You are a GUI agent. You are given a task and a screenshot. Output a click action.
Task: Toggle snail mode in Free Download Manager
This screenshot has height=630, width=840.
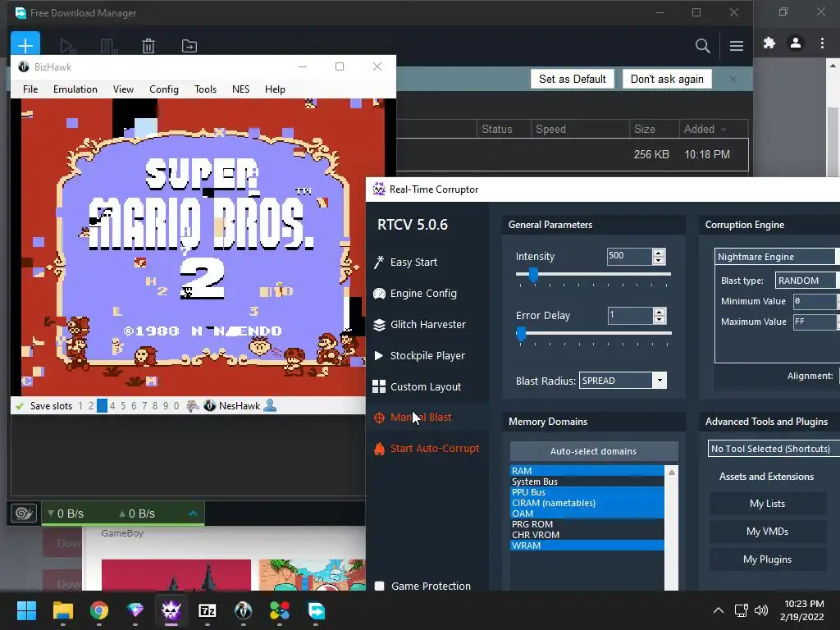pyautogui.click(x=24, y=514)
